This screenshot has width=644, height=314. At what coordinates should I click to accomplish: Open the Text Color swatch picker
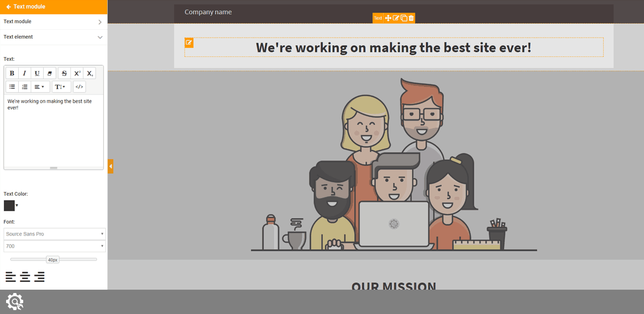10,206
